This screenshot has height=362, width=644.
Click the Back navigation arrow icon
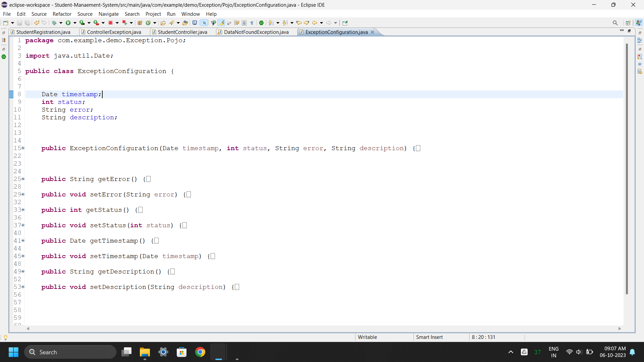point(314,23)
